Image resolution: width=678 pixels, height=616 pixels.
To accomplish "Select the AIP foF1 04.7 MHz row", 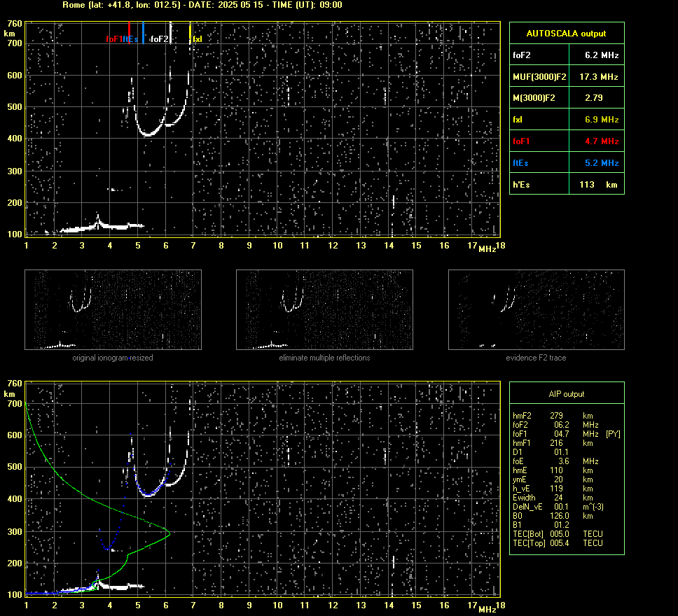I will [x=567, y=433].
